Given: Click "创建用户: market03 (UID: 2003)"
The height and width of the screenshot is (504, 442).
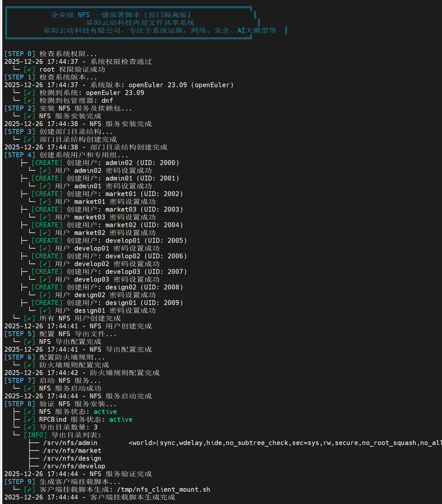Looking at the screenshot, I should pos(125,209).
